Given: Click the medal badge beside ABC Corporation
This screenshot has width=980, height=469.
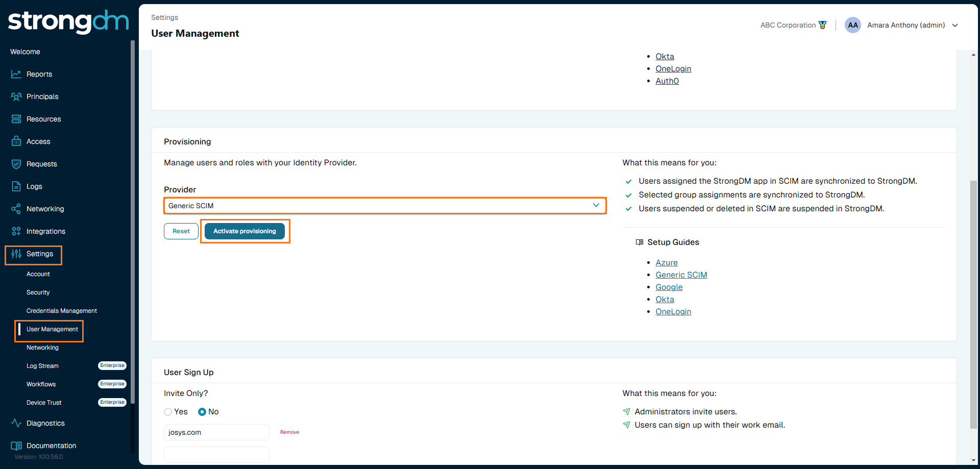Looking at the screenshot, I should [x=822, y=25].
